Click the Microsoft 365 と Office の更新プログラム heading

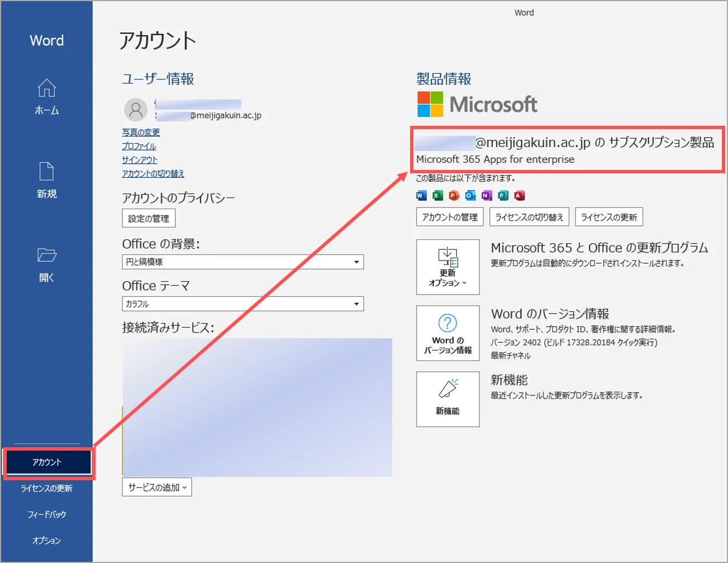(599, 248)
